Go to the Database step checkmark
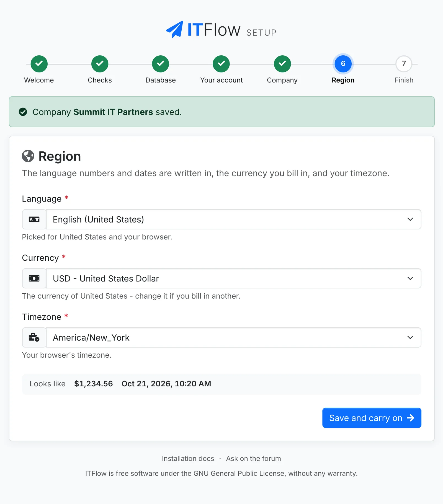This screenshot has height=504, width=443. pos(161,64)
